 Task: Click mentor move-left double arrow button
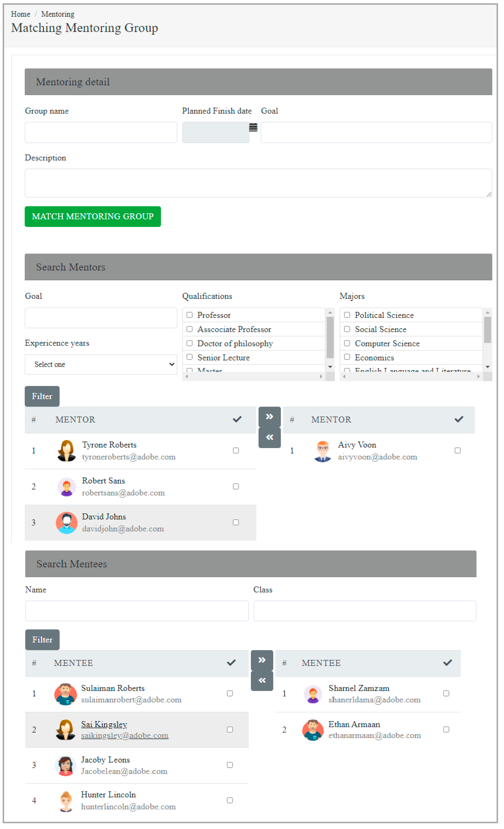point(269,437)
